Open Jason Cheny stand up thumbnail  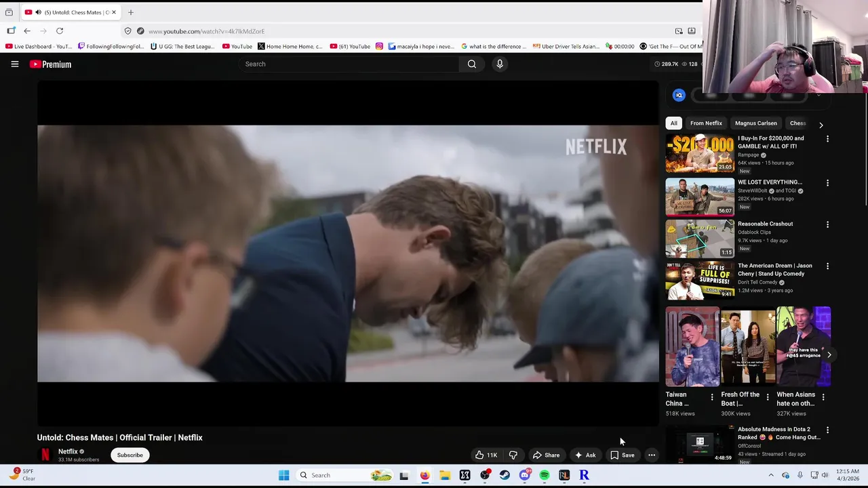[700, 281]
